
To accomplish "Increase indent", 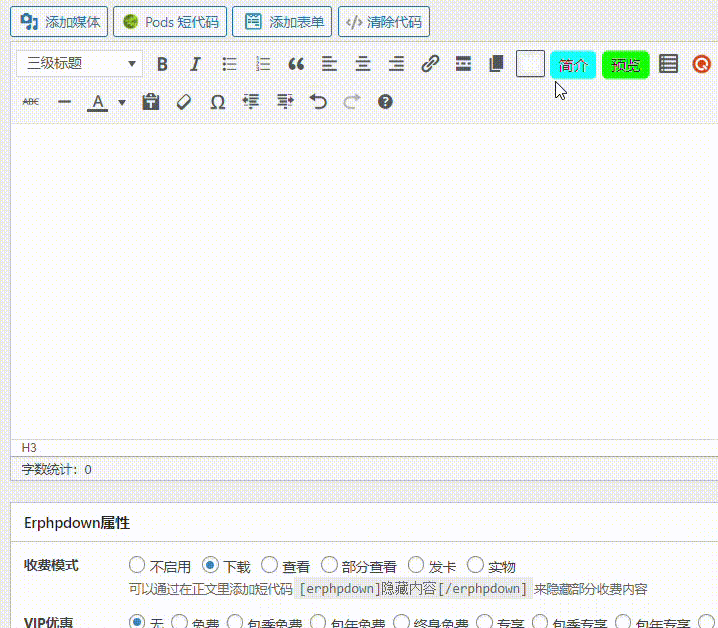I will (285, 102).
